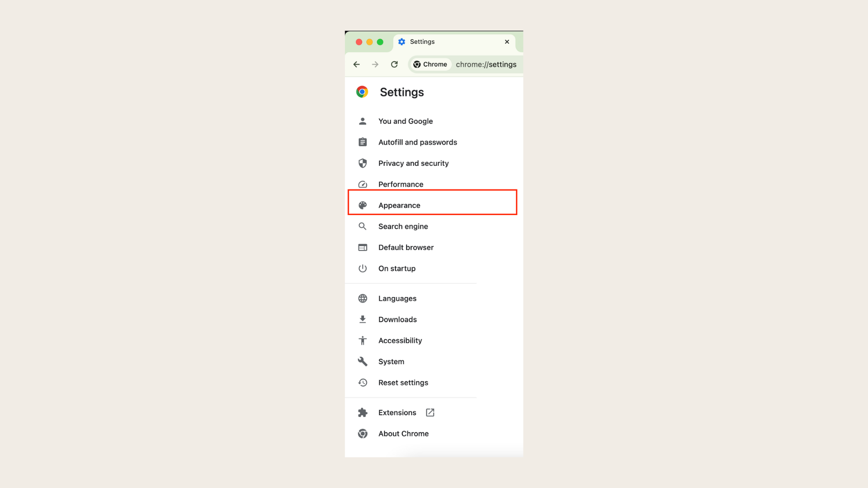Viewport: 868px width, 488px height.
Task: Click the back navigation arrow
Action: [357, 64]
